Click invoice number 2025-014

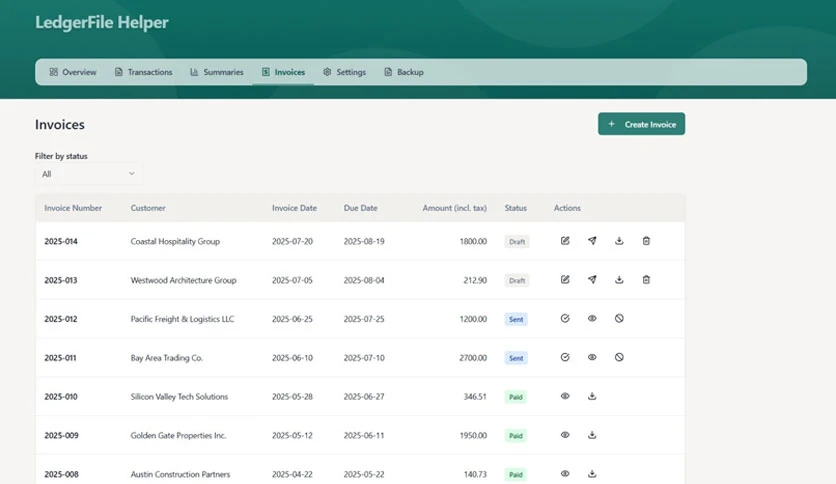[61, 241]
